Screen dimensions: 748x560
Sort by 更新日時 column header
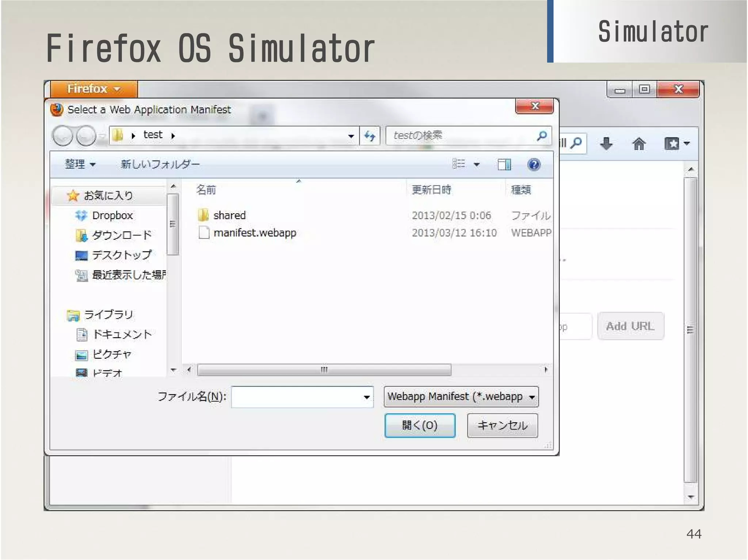coord(431,190)
